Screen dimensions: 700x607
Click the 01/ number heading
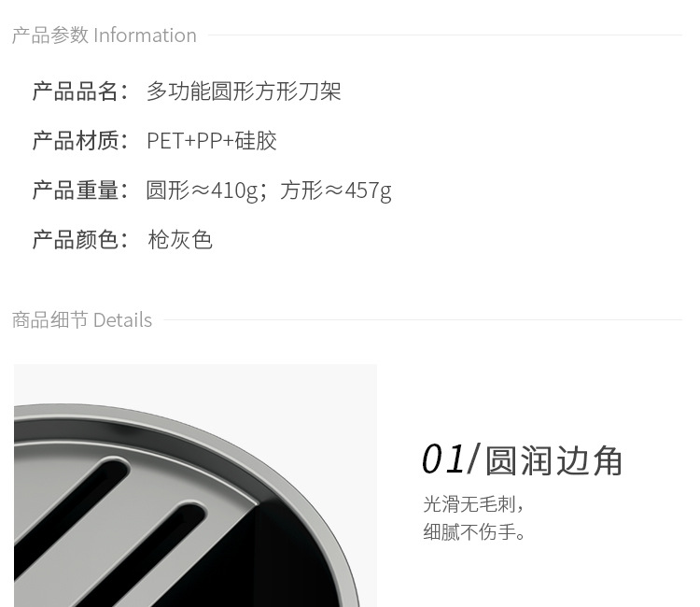[451, 459]
